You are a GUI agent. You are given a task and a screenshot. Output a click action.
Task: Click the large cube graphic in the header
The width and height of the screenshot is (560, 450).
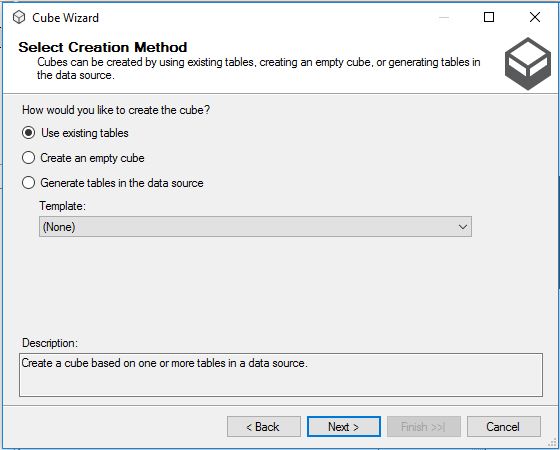528,64
